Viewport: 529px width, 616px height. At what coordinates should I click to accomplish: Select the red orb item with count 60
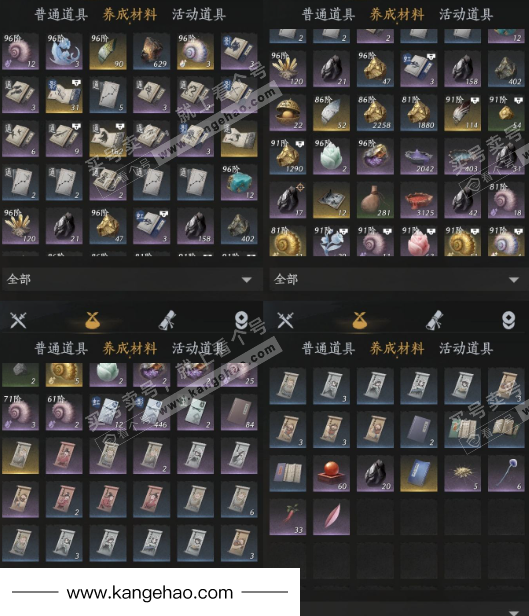331,474
